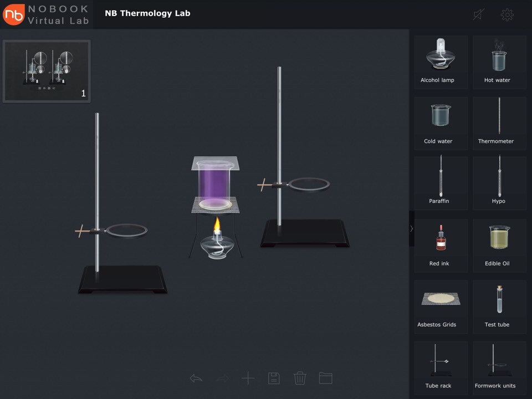Select the Test tube item

pos(499,305)
